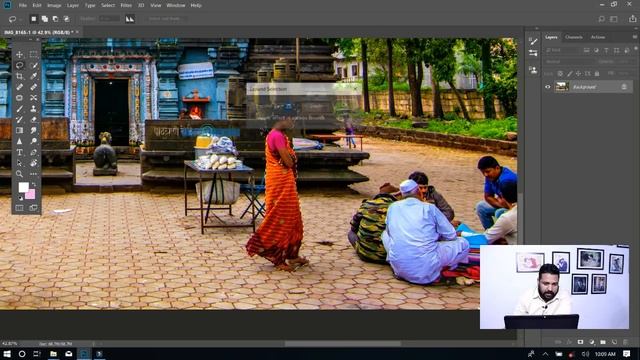The height and width of the screenshot is (360, 640).
Task: Open the Windows Start button
Action: [x=7, y=354]
